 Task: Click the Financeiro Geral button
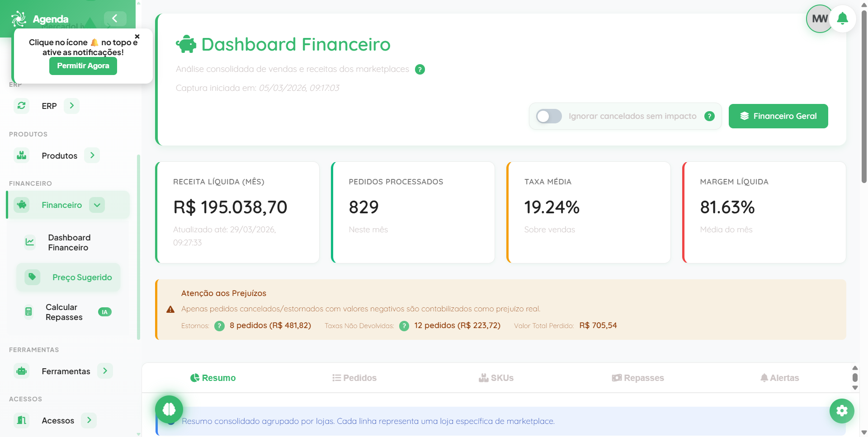click(x=778, y=116)
